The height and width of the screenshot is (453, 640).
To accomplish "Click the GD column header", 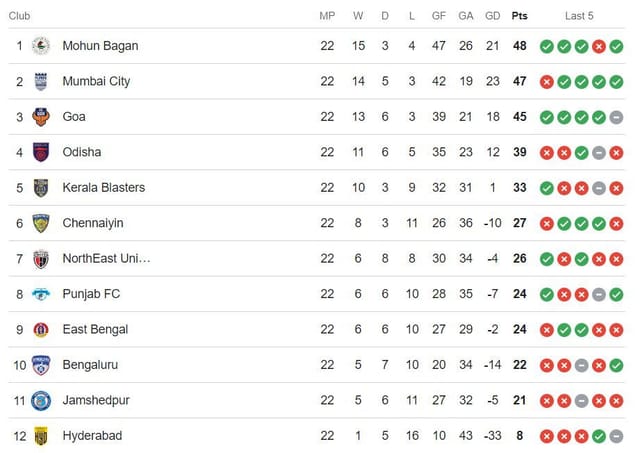I will click(492, 16).
